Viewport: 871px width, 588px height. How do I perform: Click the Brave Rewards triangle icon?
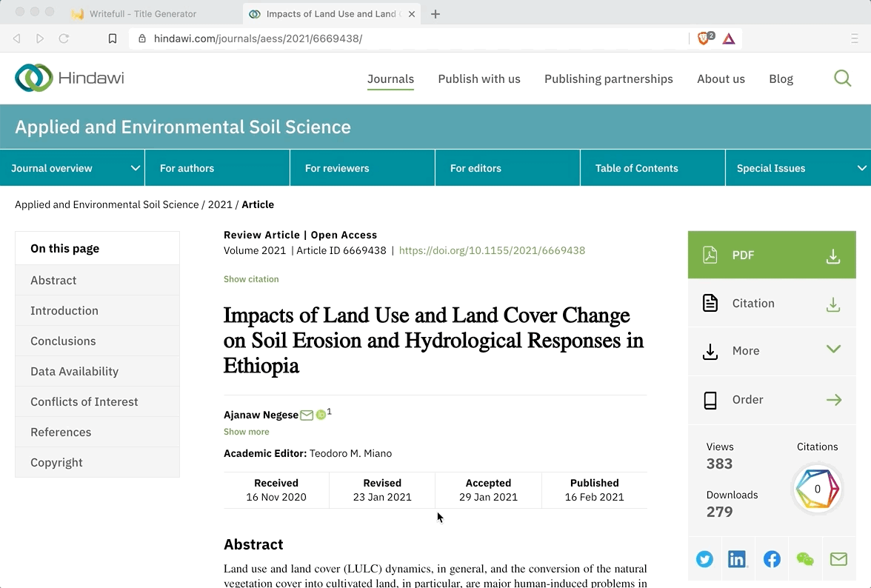[x=729, y=39]
